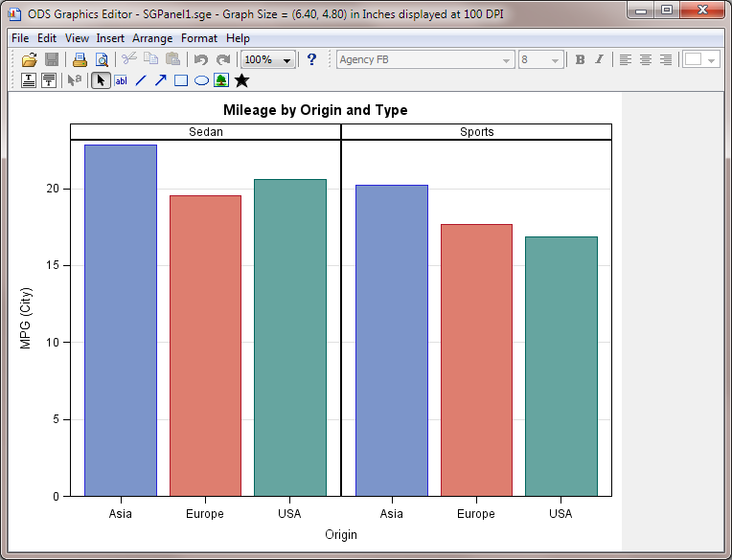Image resolution: width=732 pixels, height=560 pixels.
Task: Print the graph using the printer icon
Action: pyautogui.click(x=80, y=59)
